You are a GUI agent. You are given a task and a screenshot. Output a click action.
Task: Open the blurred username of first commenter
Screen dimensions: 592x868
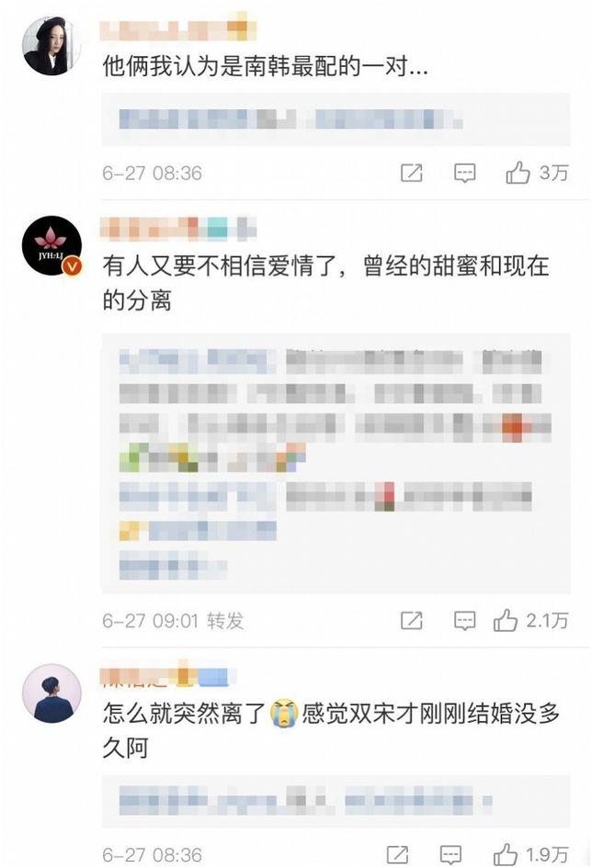click(x=178, y=30)
